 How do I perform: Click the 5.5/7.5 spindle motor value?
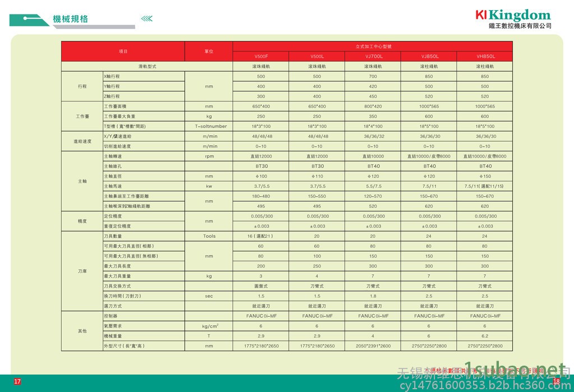click(x=373, y=186)
